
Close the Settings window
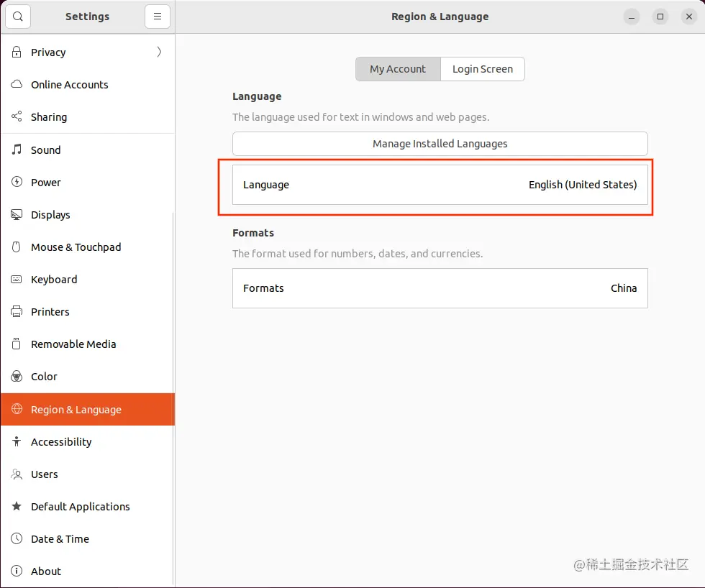tap(689, 17)
